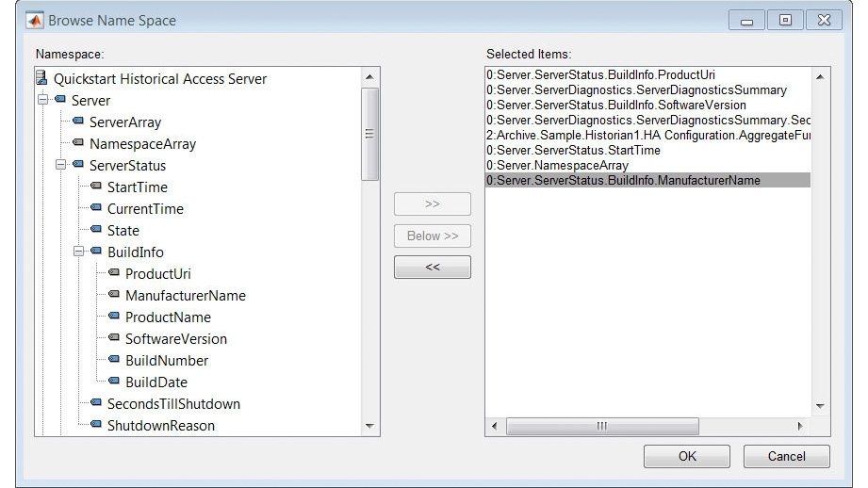
Task: Confirm selection with OK button
Action: coord(687,456)
